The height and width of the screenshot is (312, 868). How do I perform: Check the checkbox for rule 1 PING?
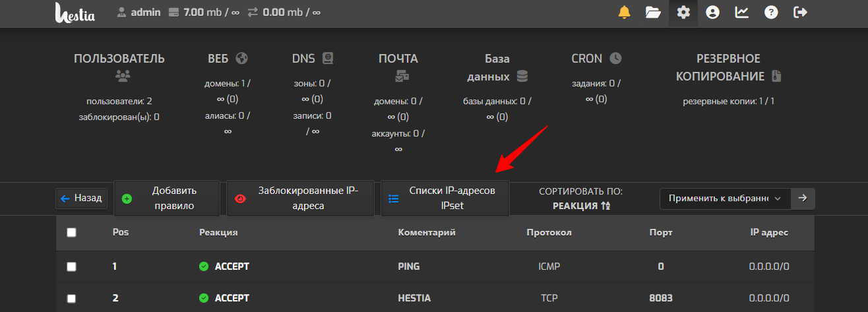pos(72,266)
